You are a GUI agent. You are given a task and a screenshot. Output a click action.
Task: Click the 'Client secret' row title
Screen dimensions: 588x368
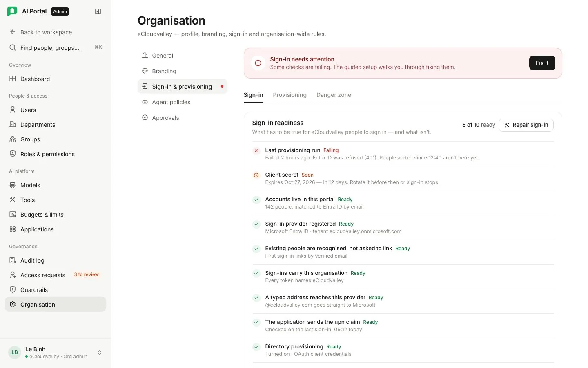click(282, 175)
